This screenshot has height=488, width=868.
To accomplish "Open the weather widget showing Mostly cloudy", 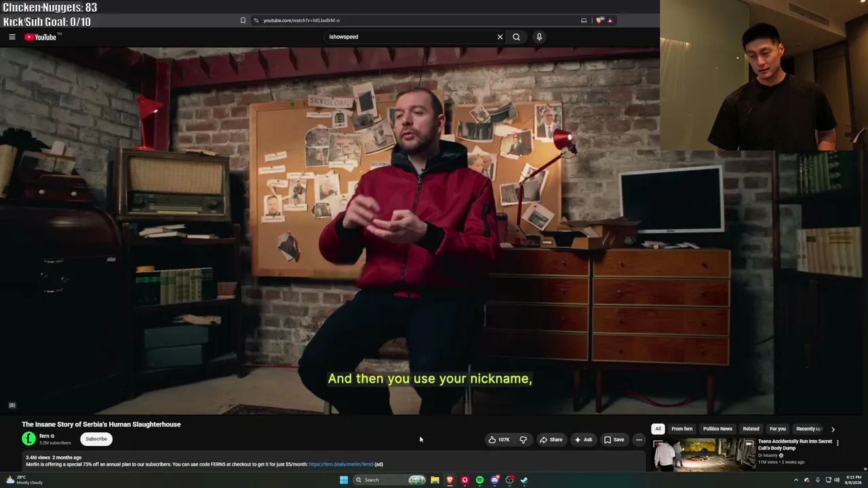I will 24,480.
